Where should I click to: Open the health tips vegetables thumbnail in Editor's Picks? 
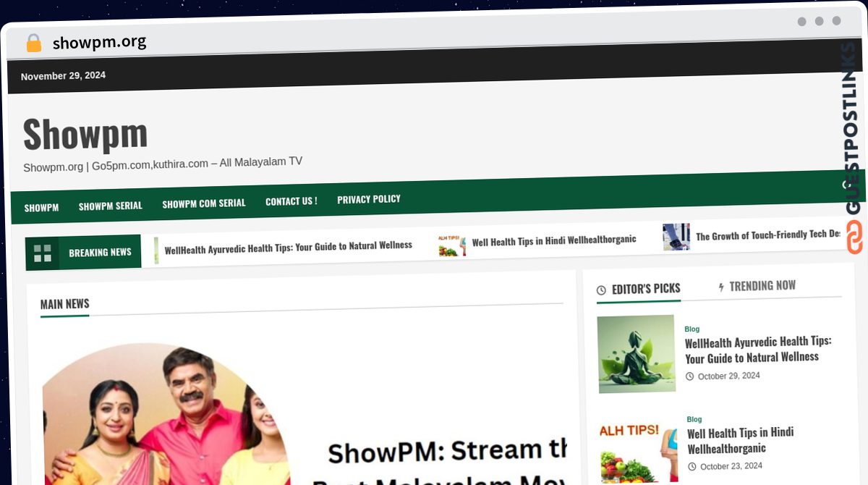(639, 451)
